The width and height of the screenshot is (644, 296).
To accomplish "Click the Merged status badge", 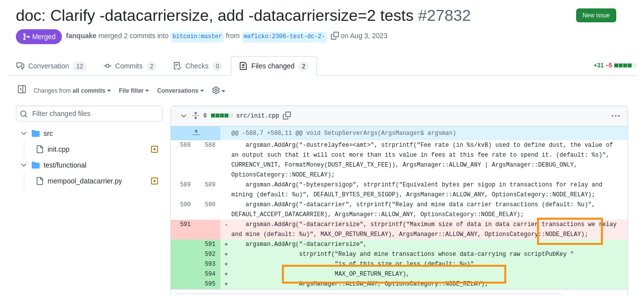I will [x=39, y=37].
